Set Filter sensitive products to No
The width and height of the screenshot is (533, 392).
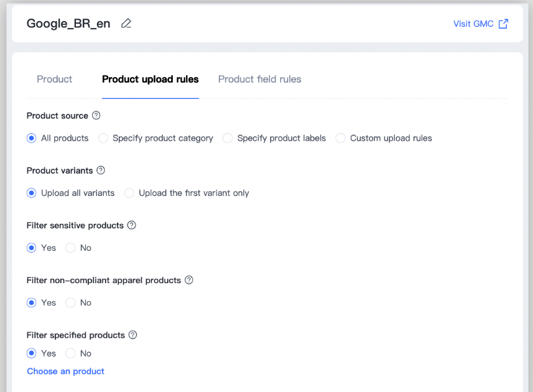point(71,248)
